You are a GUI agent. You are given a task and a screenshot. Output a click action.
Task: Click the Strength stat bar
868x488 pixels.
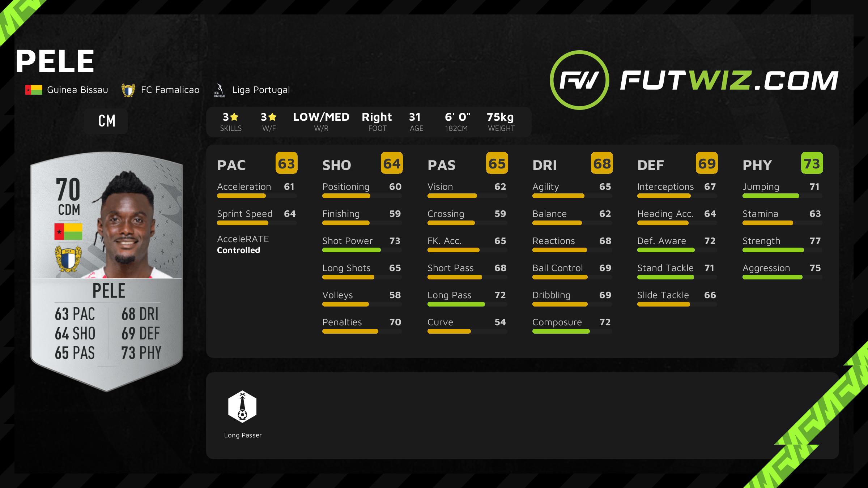pyautogui.click(x=782, y=250)
